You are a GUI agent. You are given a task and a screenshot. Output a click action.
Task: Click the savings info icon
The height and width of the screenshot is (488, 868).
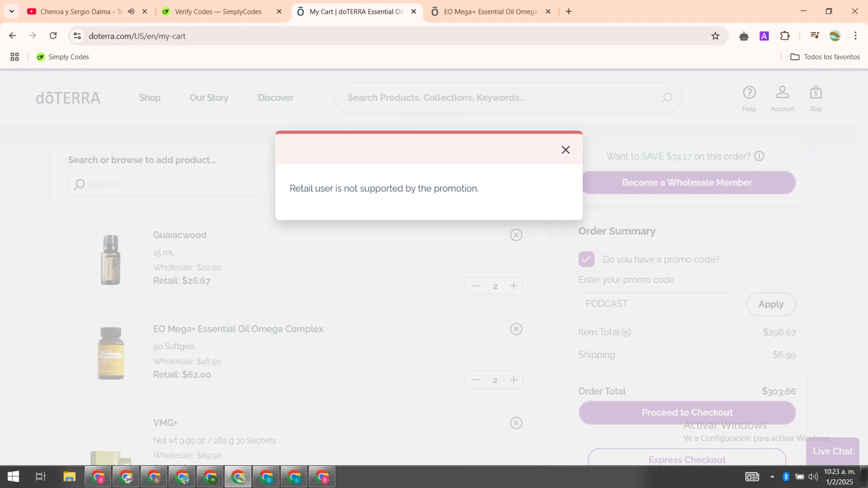coord(759,156)
